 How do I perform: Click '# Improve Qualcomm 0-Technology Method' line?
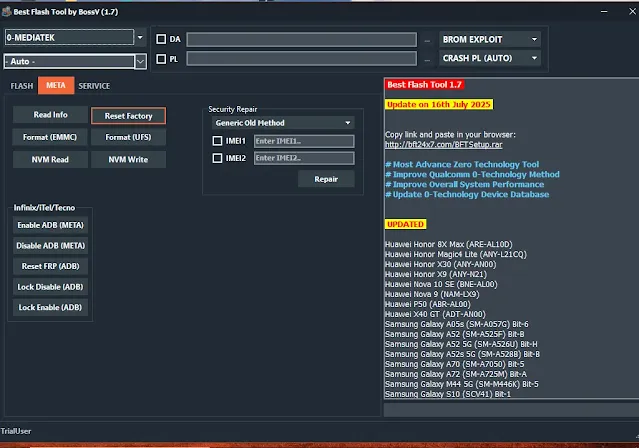472,174
